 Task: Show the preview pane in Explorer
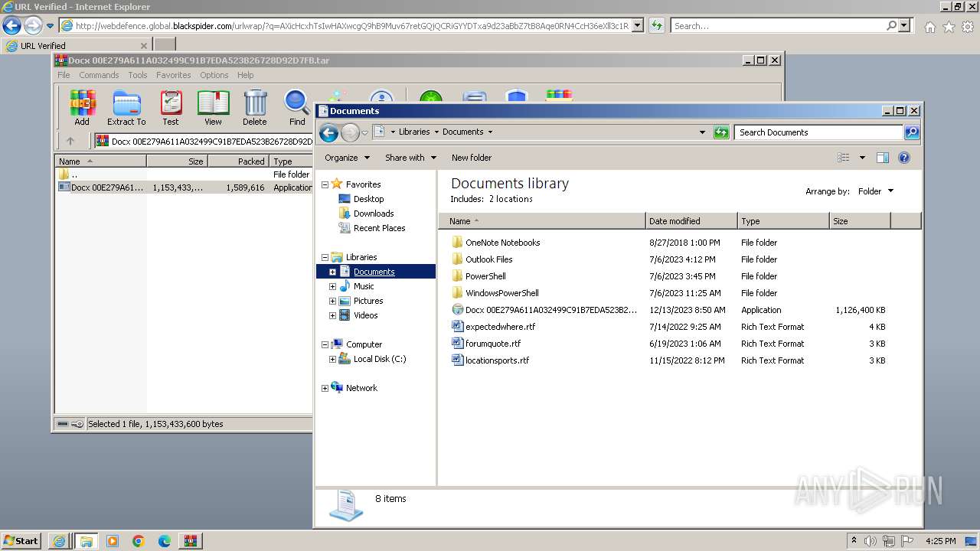pos(882,158)
